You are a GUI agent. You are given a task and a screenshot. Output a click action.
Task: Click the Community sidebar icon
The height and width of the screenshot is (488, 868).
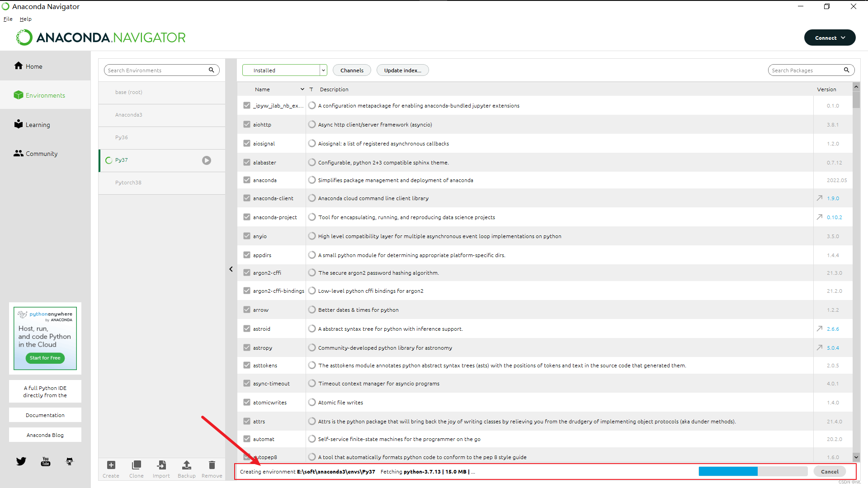[x=19, y=154]
